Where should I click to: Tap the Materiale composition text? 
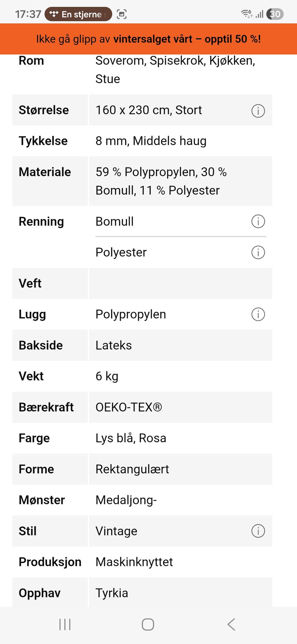coord(161,181)
